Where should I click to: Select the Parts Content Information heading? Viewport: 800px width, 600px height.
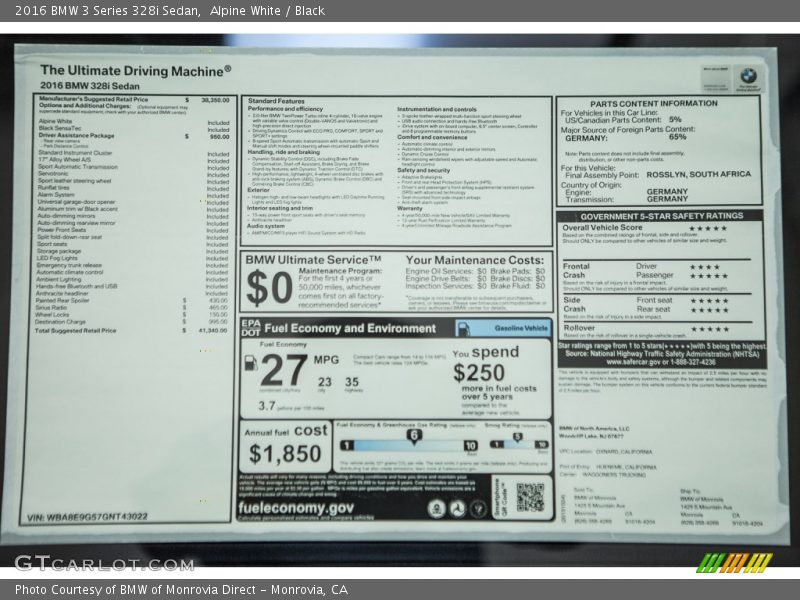click(654, 103)
